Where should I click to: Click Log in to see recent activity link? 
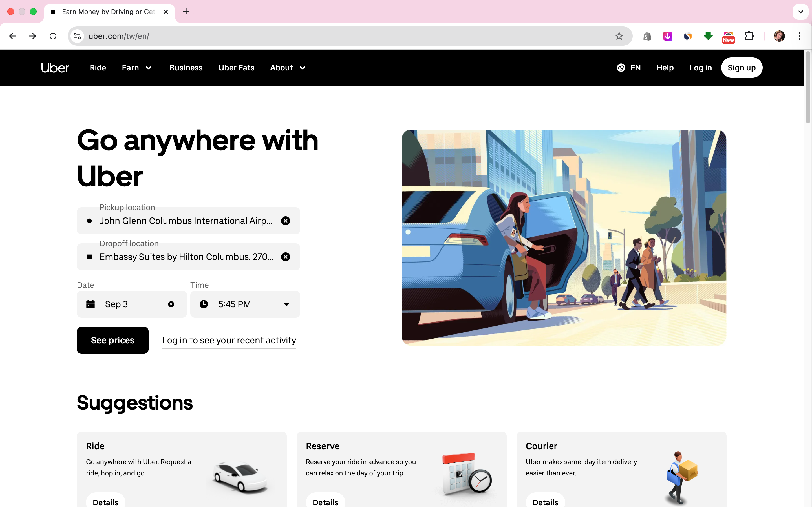coord(229,340)
